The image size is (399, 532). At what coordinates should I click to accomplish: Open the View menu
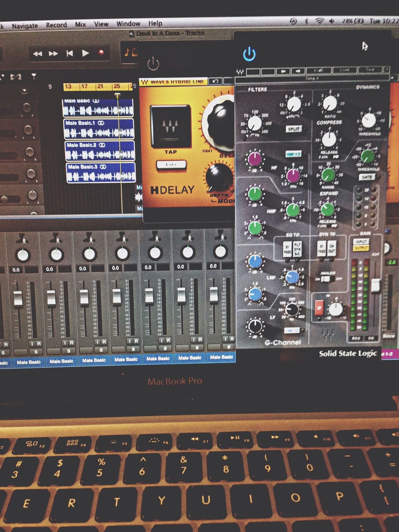pyautogui.click(x=101, y=24)
